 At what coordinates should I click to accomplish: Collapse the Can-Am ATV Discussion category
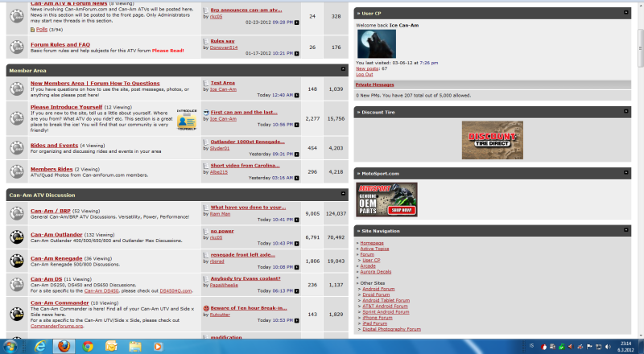[x=344, y=193]
